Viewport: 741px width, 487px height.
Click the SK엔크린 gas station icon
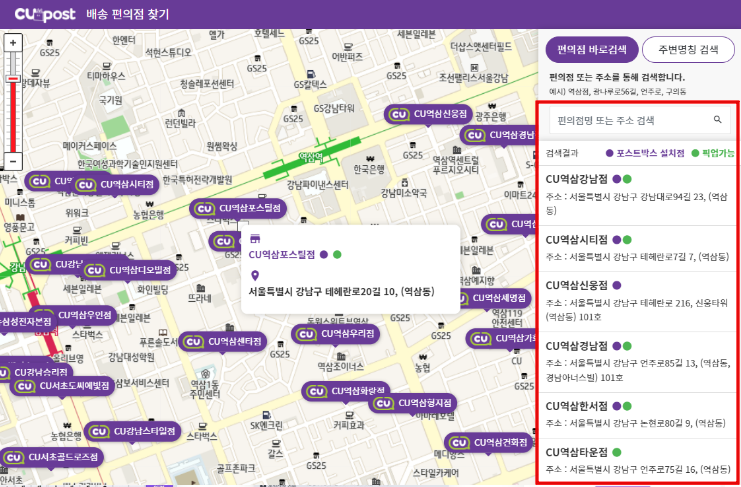click(x=266, y=415)
